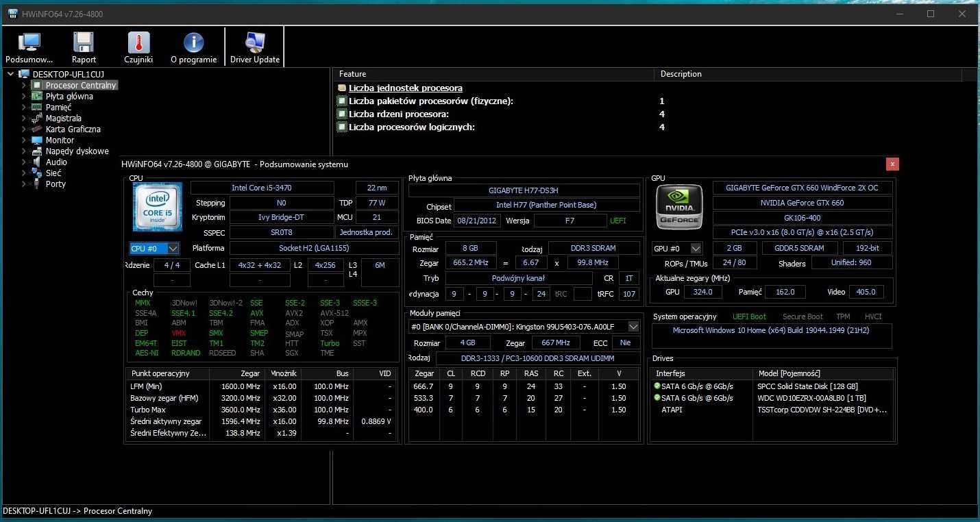Open Czujniki thermometer icon
The height and width of the screenshot is (522, 980).
[x=138, y=42]
